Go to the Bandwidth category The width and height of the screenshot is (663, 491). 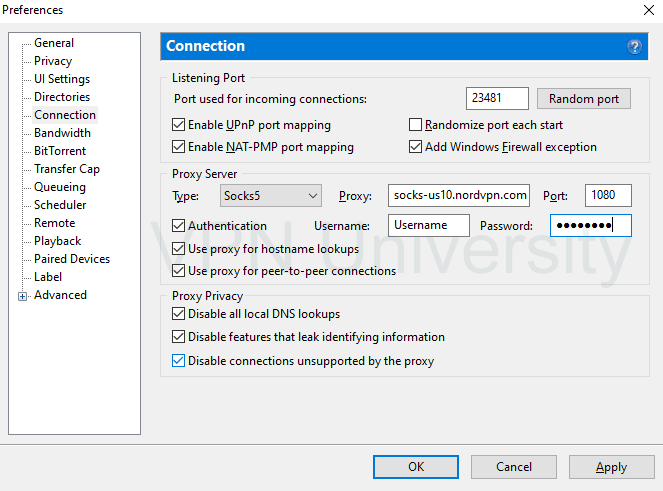coord(62,133)
